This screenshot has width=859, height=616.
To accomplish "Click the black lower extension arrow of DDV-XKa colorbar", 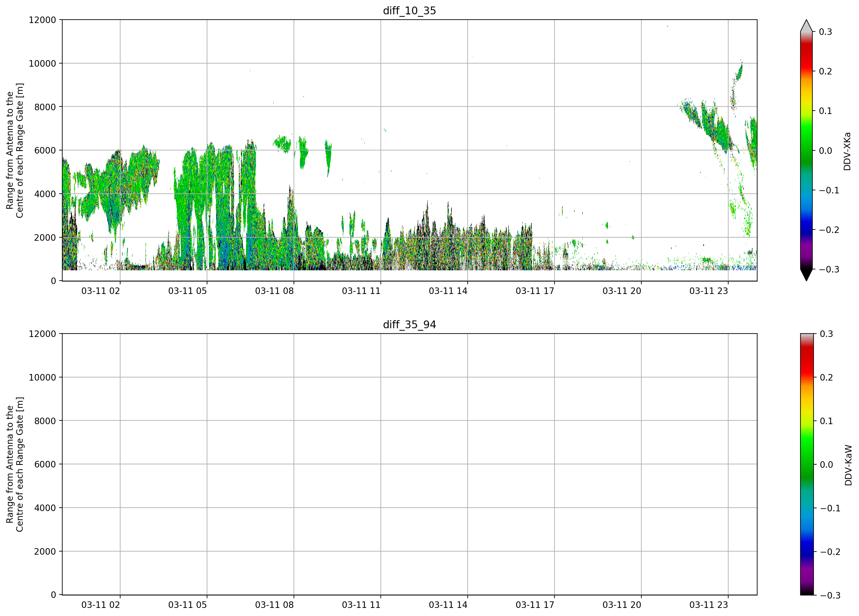I will [806, 275].
